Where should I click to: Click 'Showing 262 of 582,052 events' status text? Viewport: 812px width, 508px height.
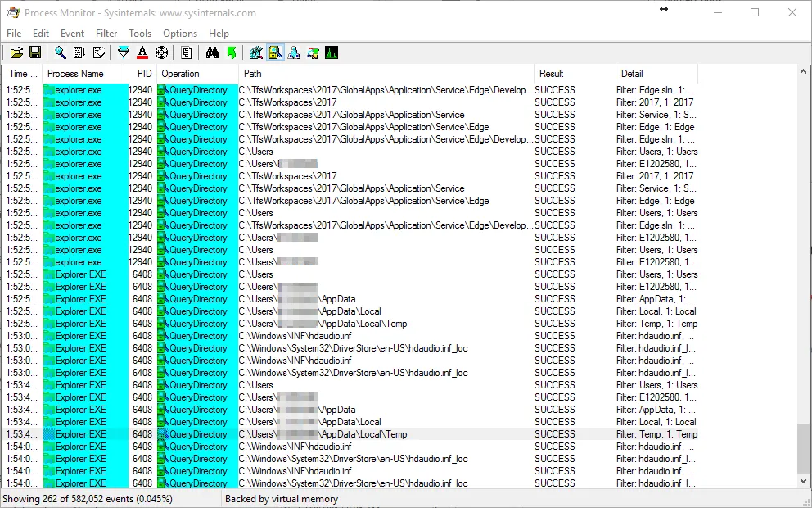point(88,499)
